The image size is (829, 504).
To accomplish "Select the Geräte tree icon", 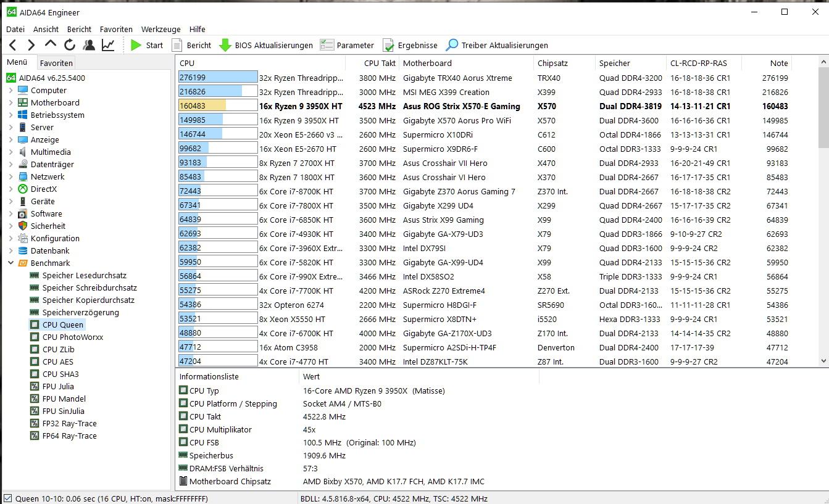I will [x=23, y=201].
